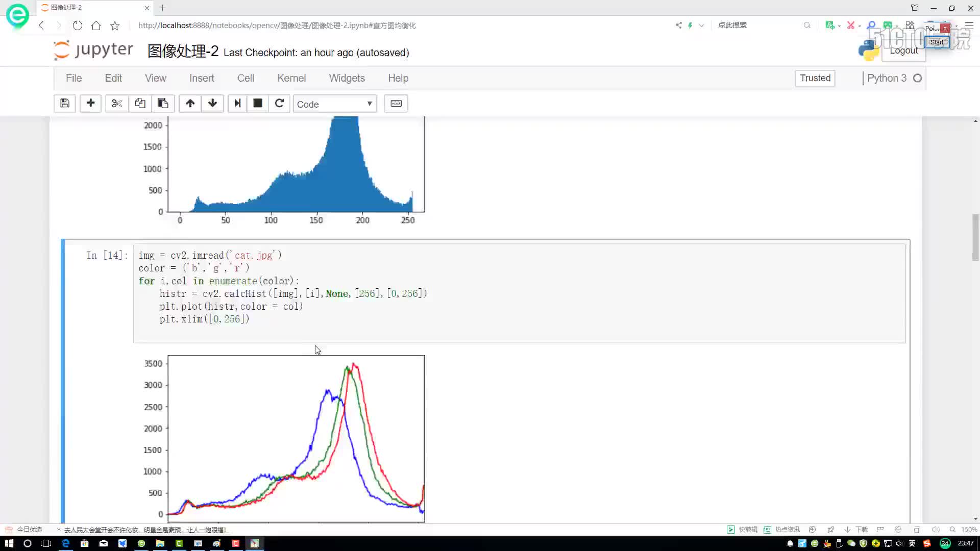
Task: Click the Trusted notebook button
Action: (x=815, y=78)
